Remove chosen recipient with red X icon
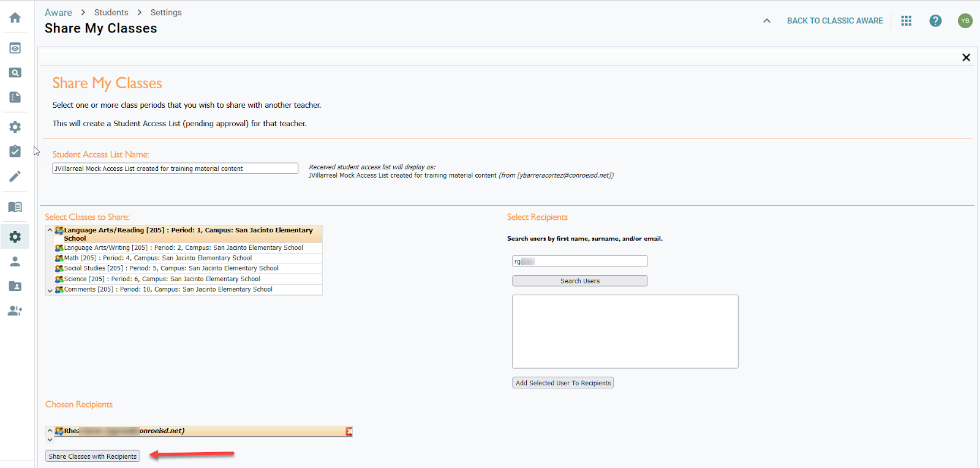 point(349,431)
